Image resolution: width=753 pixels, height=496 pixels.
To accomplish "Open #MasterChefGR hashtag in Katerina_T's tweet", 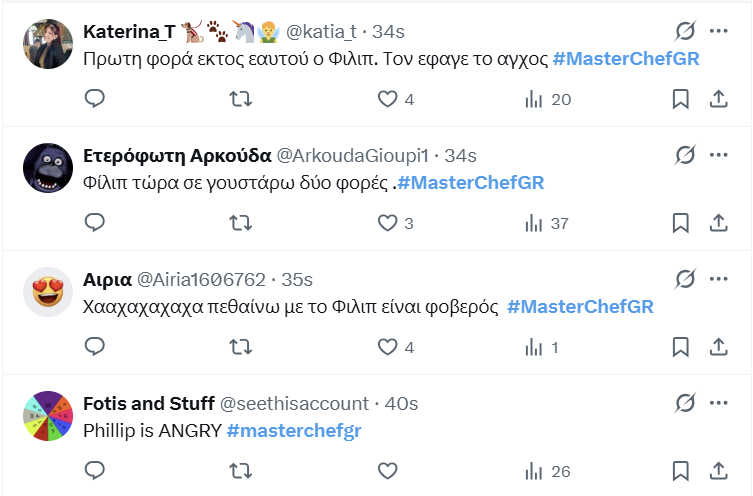I will [625, 59].
